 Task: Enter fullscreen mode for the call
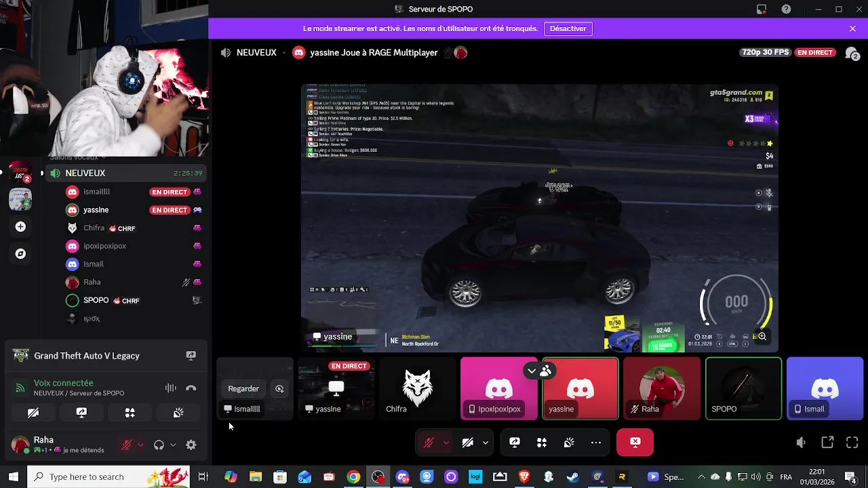[x=852, y=443]
